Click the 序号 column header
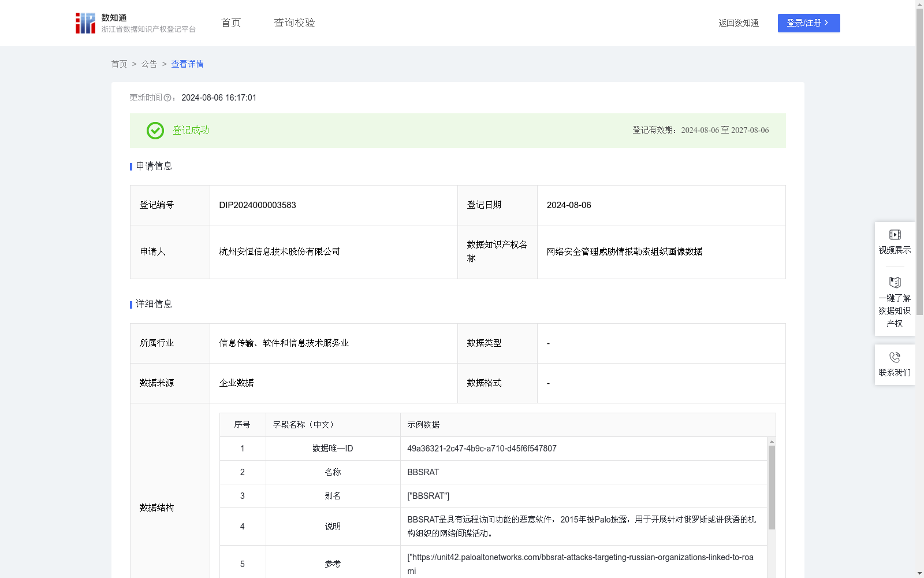Screen dimensions: 924x578 [242, 425]
